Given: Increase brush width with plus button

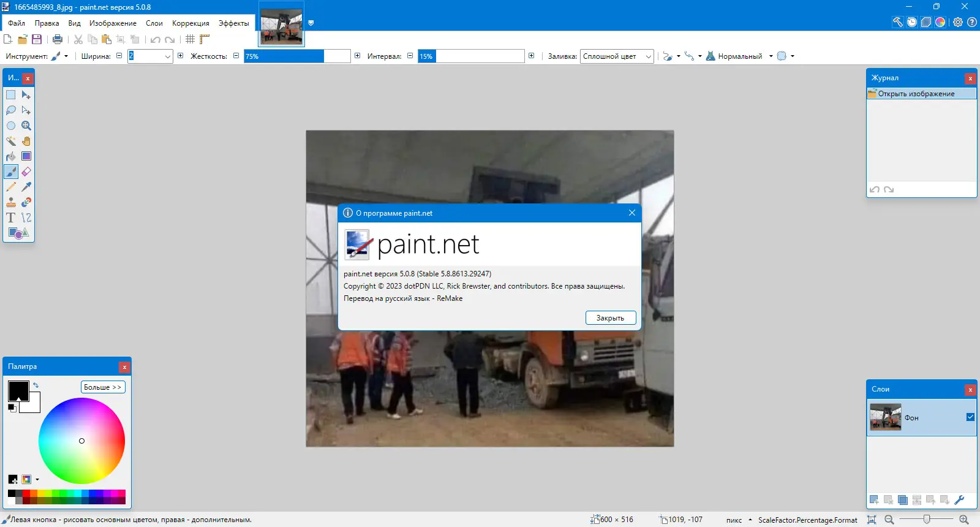Looking at the screenshot, I should pyautogui.click(x=181, y=56).
